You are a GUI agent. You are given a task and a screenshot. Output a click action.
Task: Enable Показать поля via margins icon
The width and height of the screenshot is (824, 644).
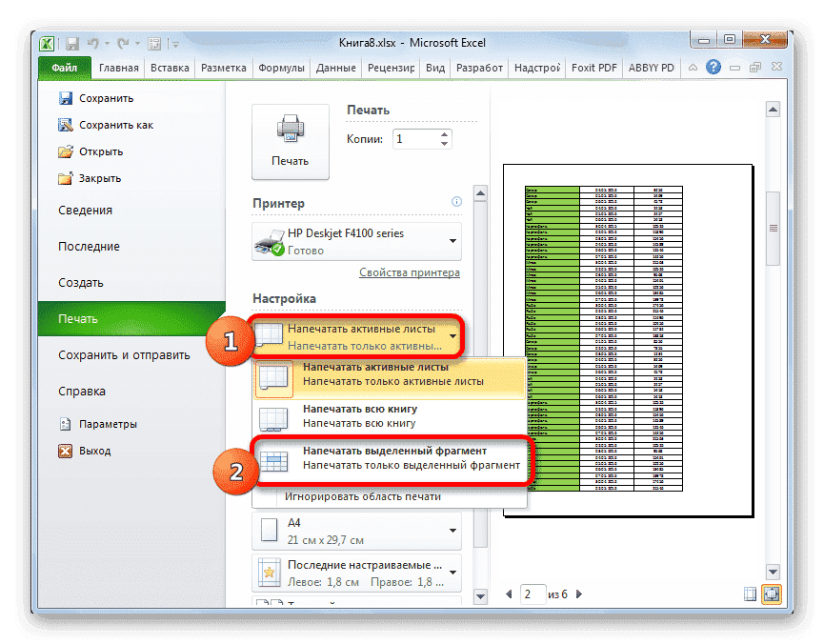(x=750, y=593)
